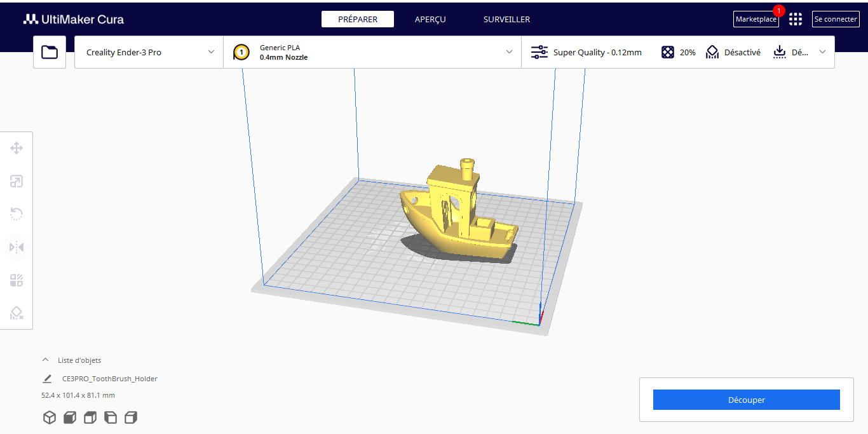
Task: Switch to the APERÇU tab
Action: click(430, 19)
